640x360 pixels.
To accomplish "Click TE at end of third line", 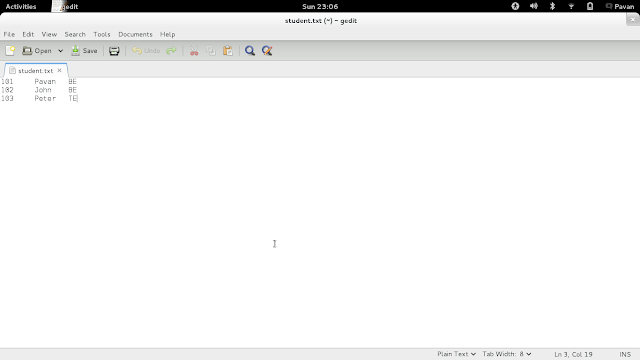I will click(73, 98).
